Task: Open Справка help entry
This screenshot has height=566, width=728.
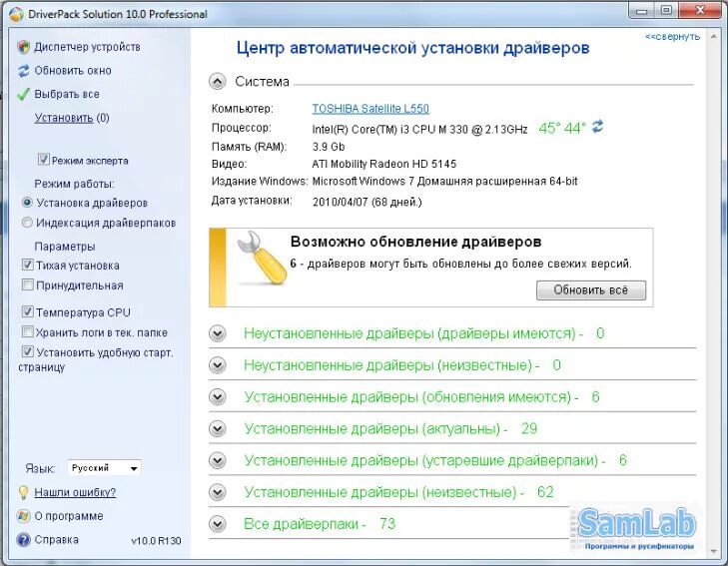Action: [x=57, y=540]
